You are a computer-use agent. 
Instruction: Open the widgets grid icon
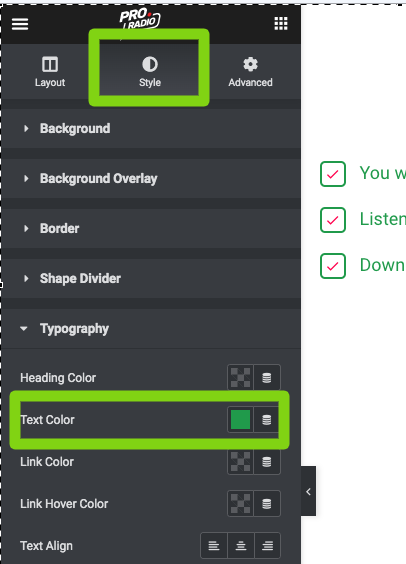click(281, 23)
